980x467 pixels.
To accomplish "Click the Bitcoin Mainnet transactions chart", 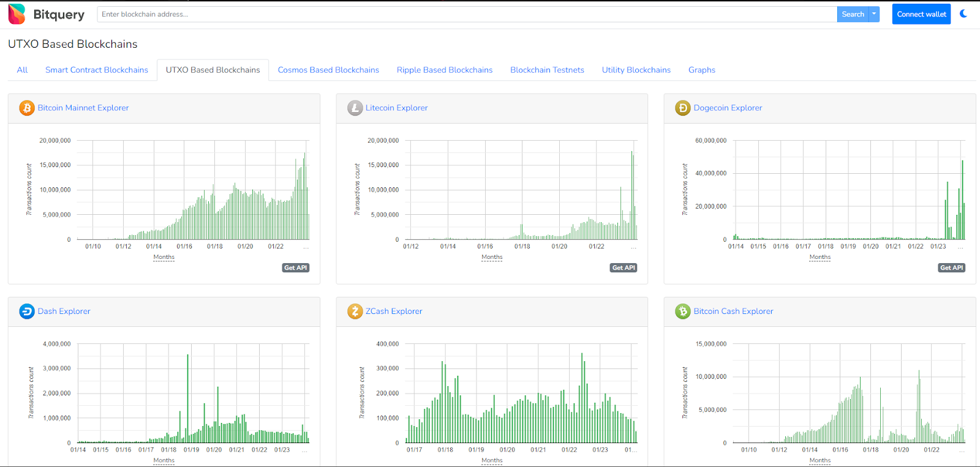I will point(193,190).
